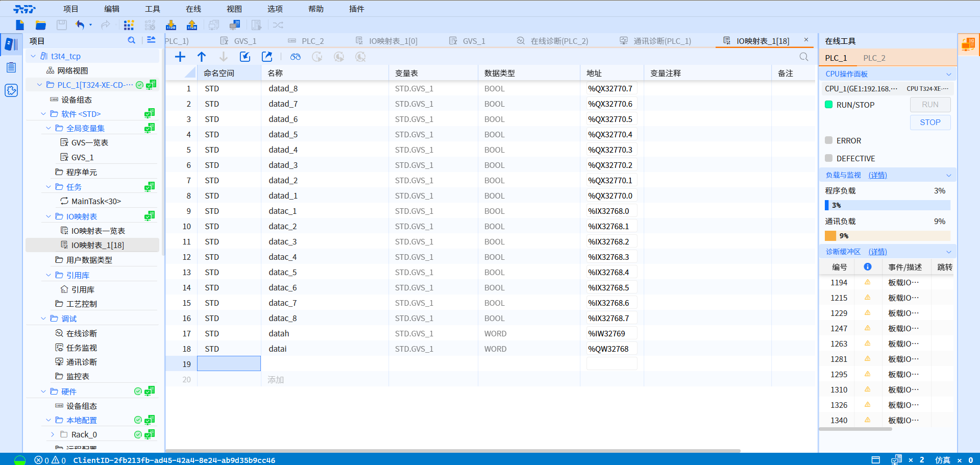This screenshot has width=980, height=465.
Task: Open the project search icon in the project panel
Action: [x=131, y=40]
